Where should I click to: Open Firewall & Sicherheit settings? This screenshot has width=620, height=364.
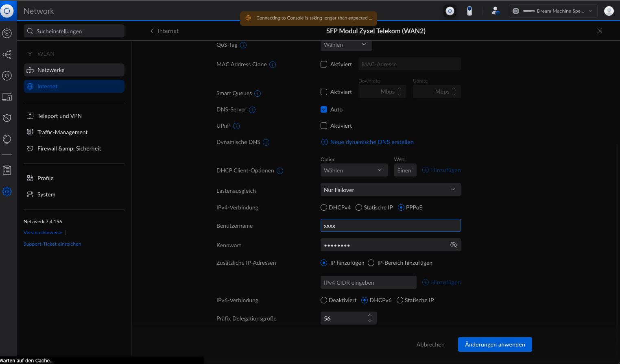pyautogui.click(x=74, y=148)
